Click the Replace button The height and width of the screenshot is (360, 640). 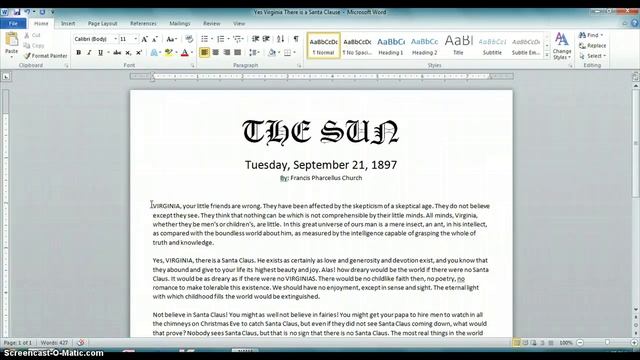tap(593, 45)
